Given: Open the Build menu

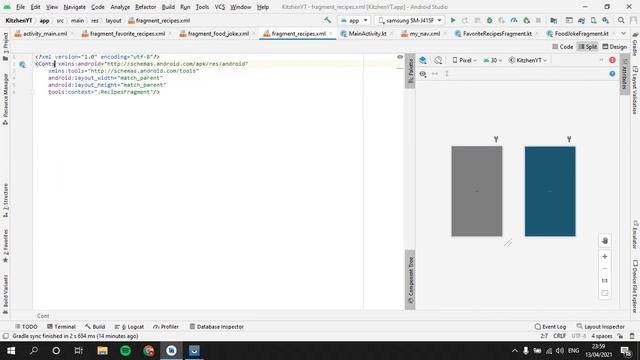Looking at the screenshot, I should (168, 7).
